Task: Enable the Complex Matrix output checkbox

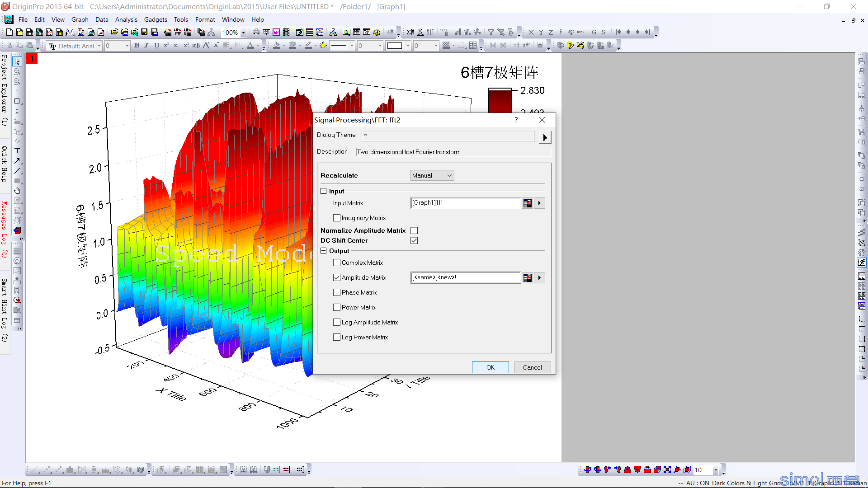Action: click(x=337, y=263)
